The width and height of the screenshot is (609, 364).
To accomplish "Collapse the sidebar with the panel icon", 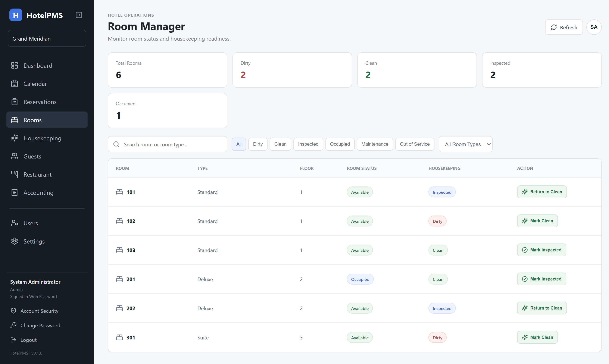I will pos(79,15).
